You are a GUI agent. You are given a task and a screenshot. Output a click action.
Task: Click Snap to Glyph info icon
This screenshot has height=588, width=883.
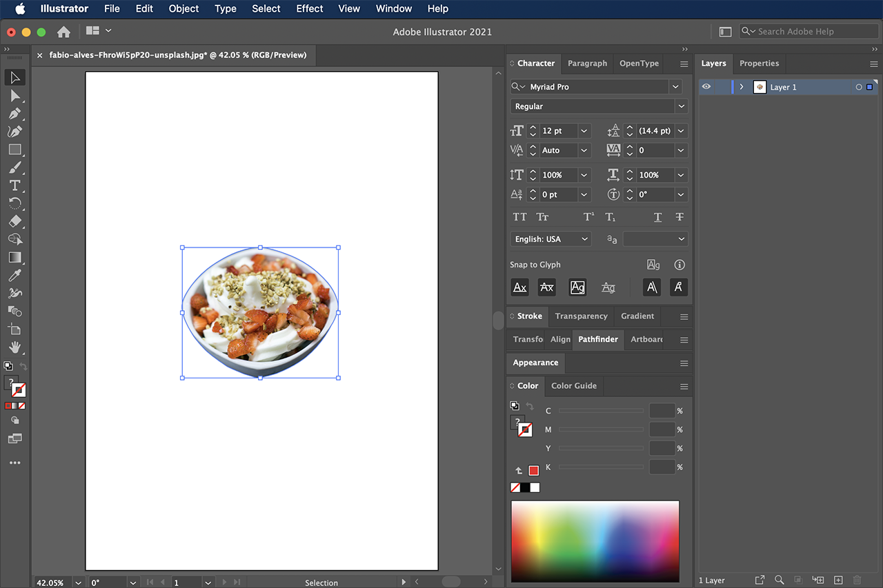(679, 265)
